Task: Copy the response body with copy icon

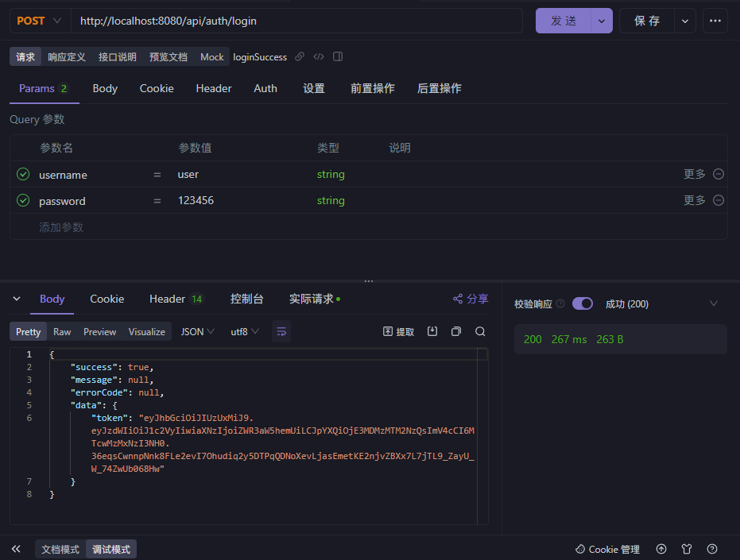Action: tap(456, 331)
